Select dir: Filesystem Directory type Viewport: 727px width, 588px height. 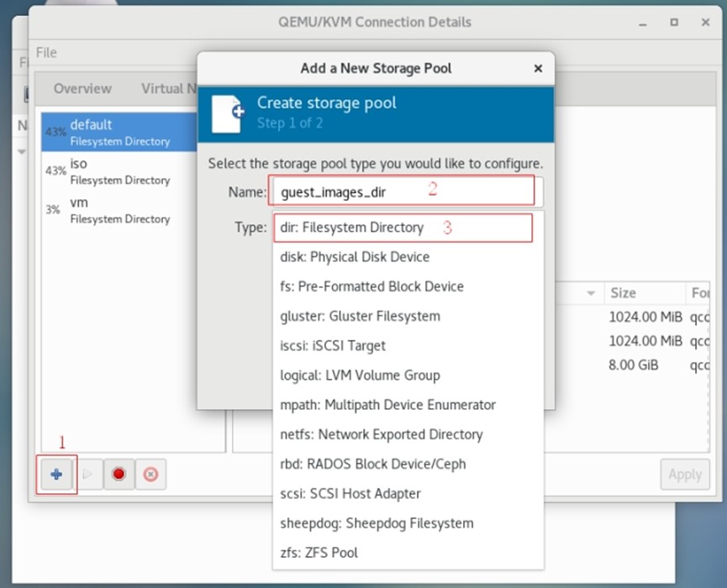tap(408, 228)
